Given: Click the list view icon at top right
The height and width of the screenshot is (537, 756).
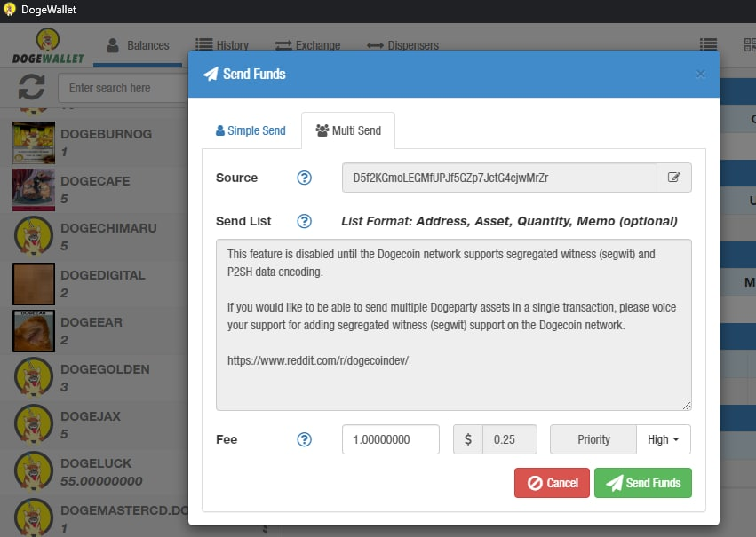Looking at the screenshot, I should pos(708,44).
